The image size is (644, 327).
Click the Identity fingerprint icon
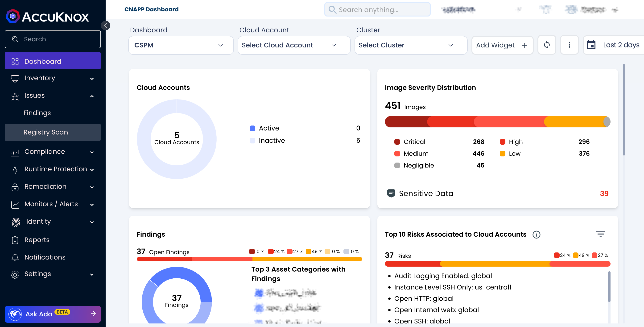pyautogui.click(x=16, y=222)
